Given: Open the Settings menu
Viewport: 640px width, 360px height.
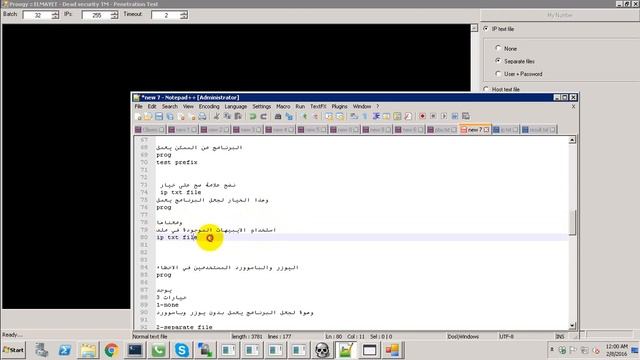Looking at the screenshot, I should click(x=262, y=107).
